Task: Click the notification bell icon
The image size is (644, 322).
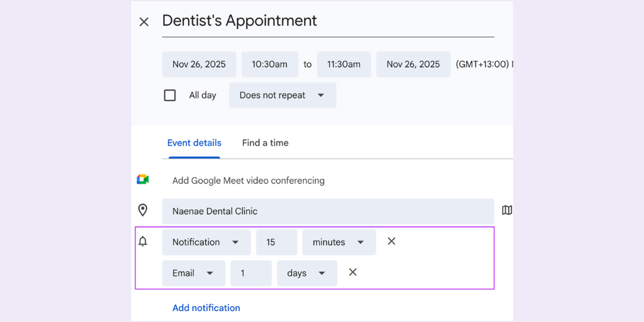Action: point(143,241)
